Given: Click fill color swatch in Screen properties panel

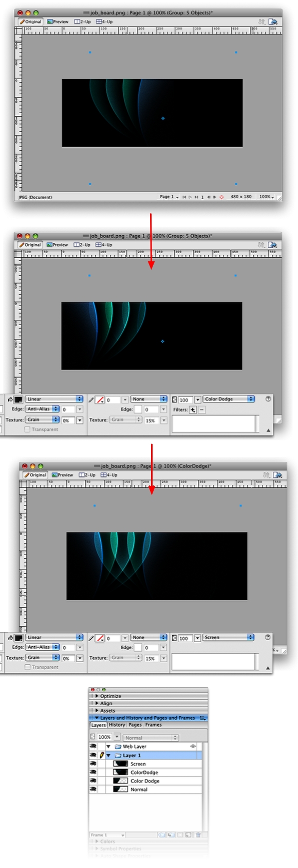Looking at the screenshot, I should tap(18, 637).
